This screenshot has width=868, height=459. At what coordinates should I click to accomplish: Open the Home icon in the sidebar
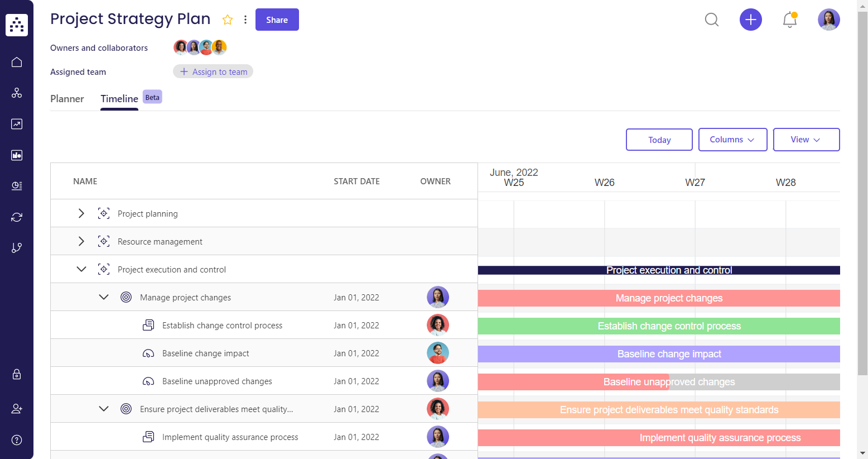click(x=16, y=62)
